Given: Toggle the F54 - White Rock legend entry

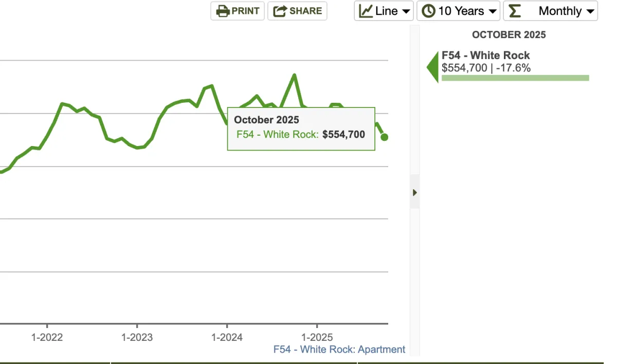Looking at the screenshot, I should 485,55.
